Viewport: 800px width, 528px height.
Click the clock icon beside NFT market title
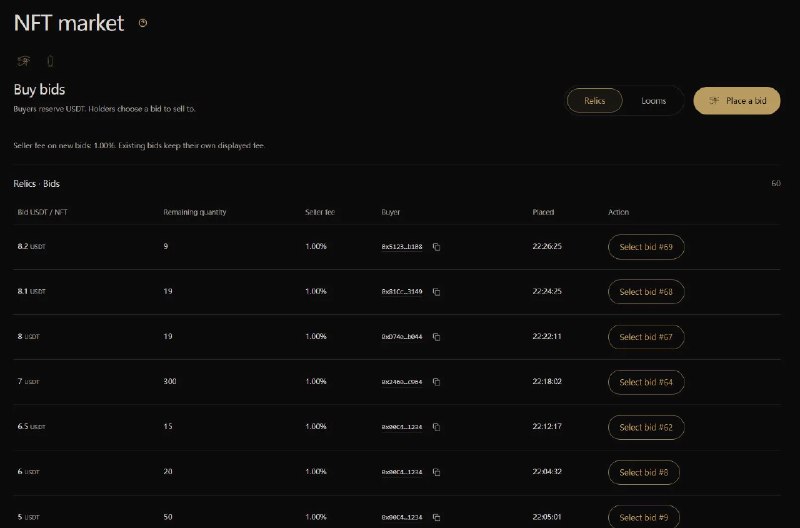pyautogui.click(x=143, y=23)
